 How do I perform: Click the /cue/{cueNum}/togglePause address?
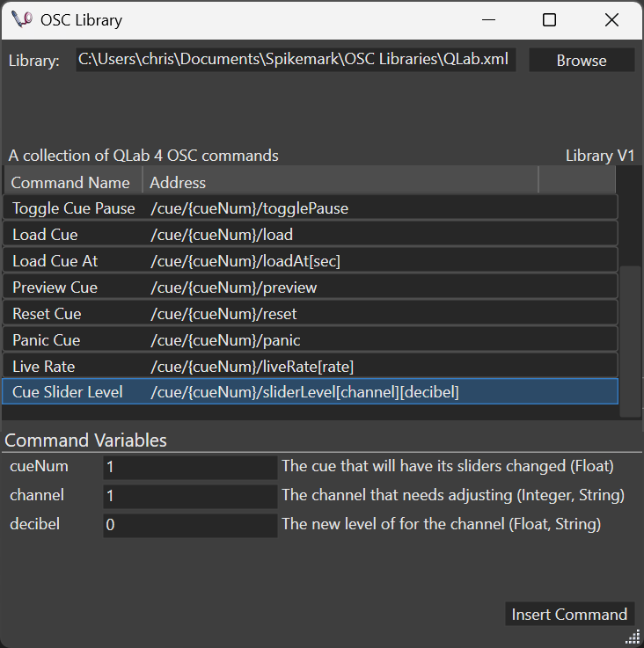coord(249,208)
